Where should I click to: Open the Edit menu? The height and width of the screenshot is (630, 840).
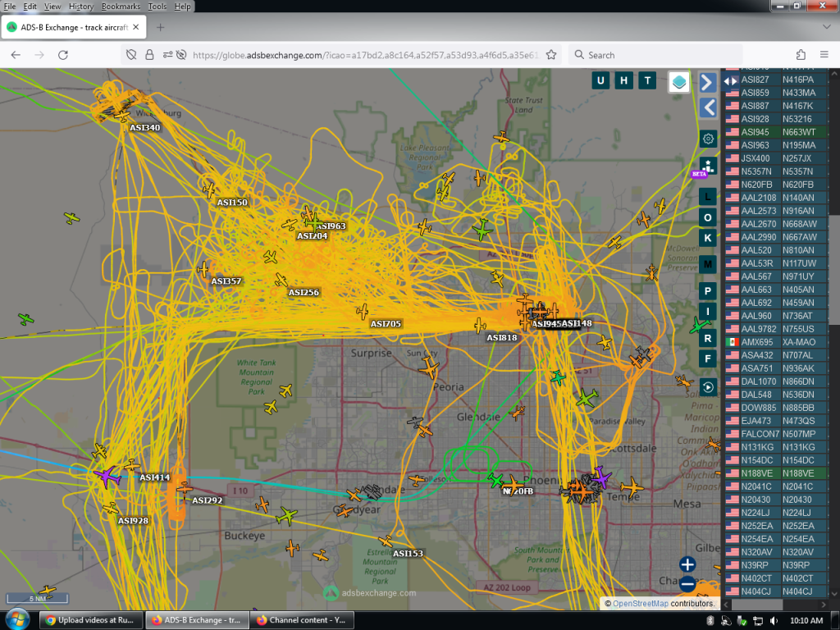coord(30,7)
